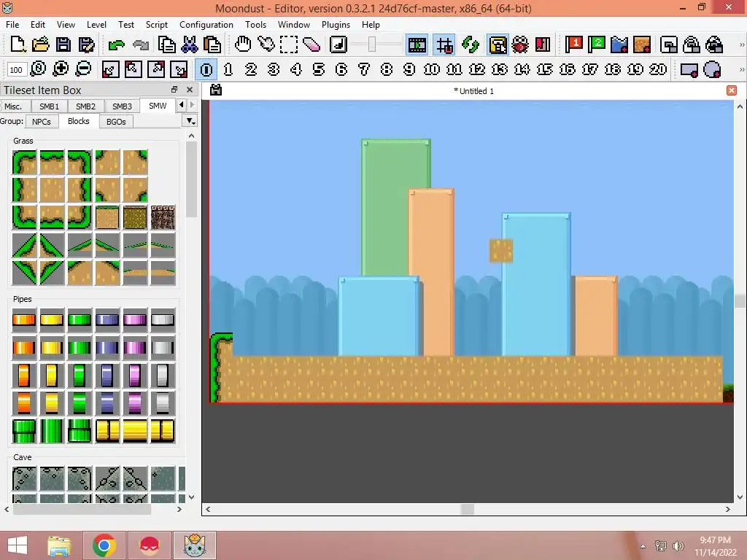
Task: Open Chrome from the taskbar
Action: pyautogui.click(x=104, y=545)
